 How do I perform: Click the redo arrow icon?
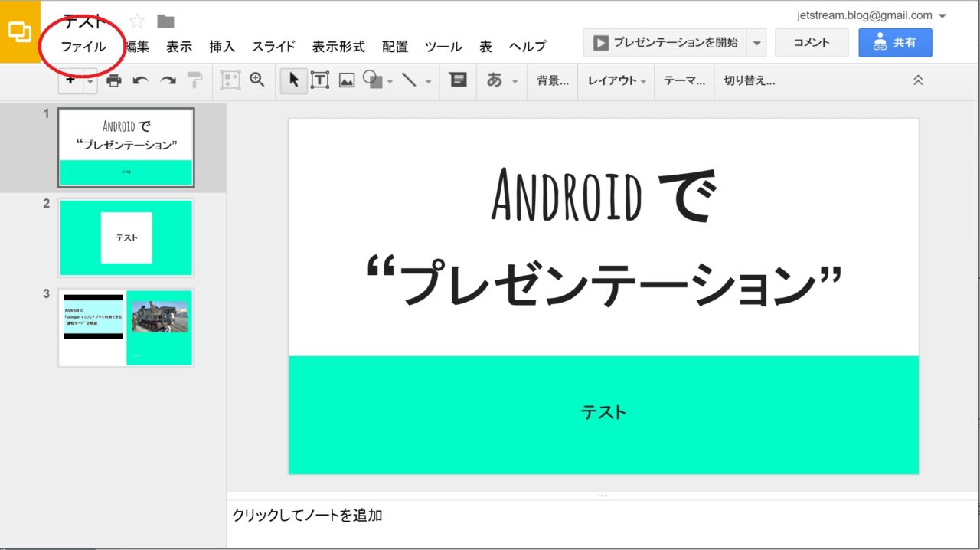click(168, 80)
